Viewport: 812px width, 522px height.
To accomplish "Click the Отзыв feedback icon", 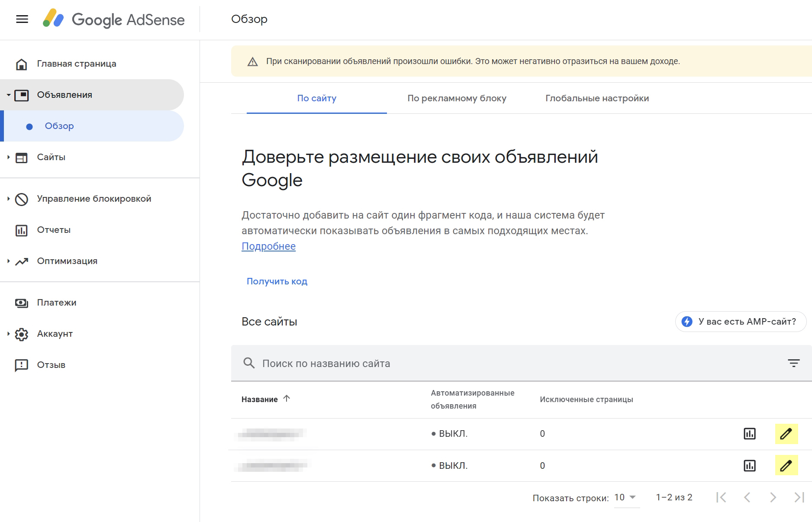I will pyautogui.click(x=21, y=365).
